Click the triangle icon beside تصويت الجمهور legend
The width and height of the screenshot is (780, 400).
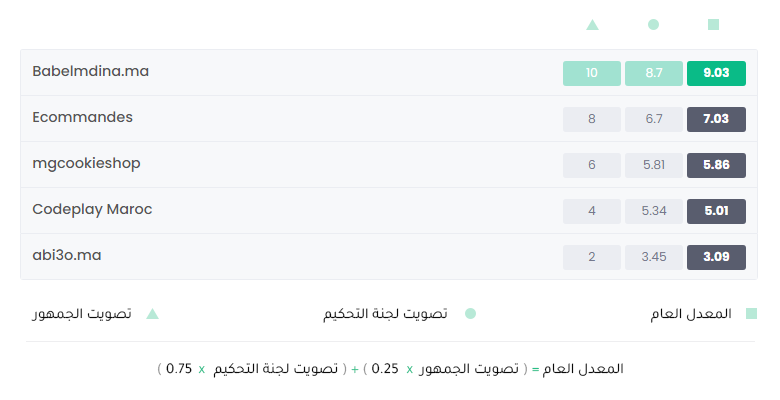152,314
